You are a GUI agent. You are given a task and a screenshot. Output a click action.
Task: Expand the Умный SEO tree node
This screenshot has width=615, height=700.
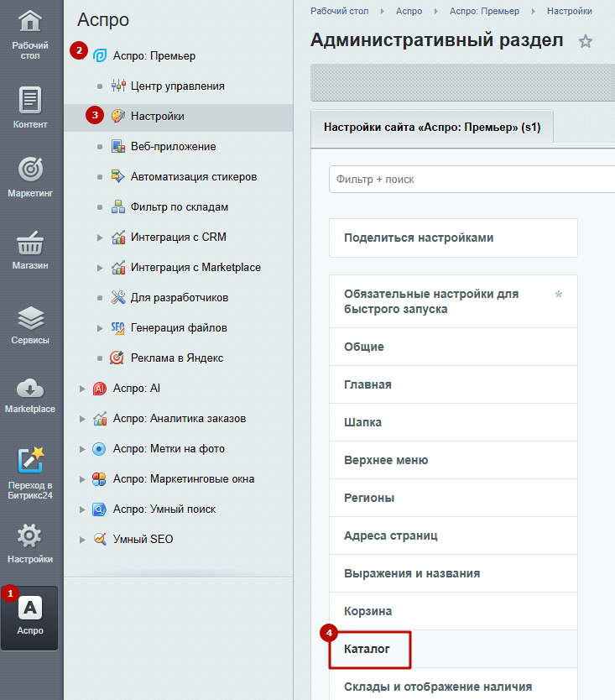[82, 540]
